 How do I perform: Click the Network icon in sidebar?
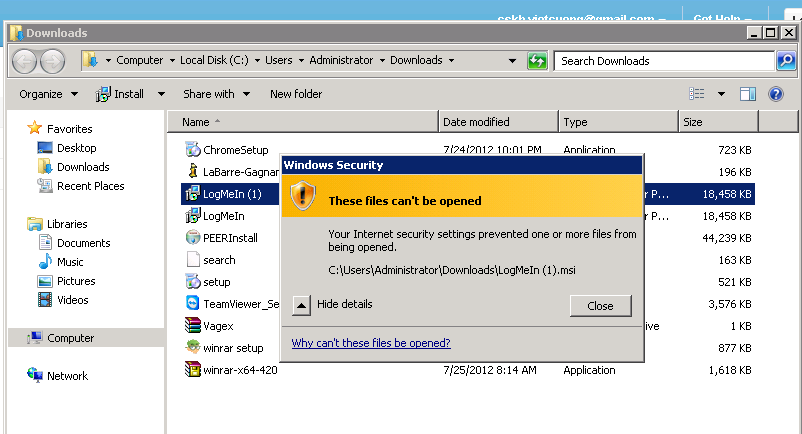(x=35, y=375)
